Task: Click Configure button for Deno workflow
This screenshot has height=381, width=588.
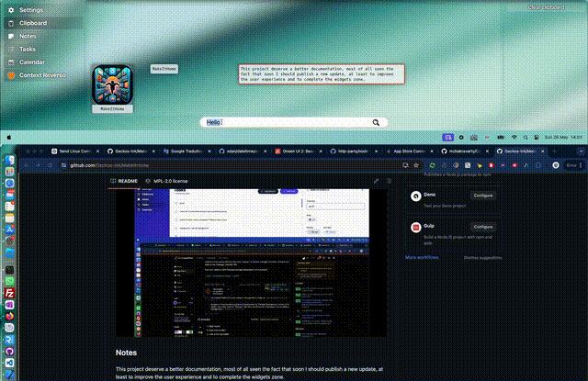Action: tap(482, 196)
